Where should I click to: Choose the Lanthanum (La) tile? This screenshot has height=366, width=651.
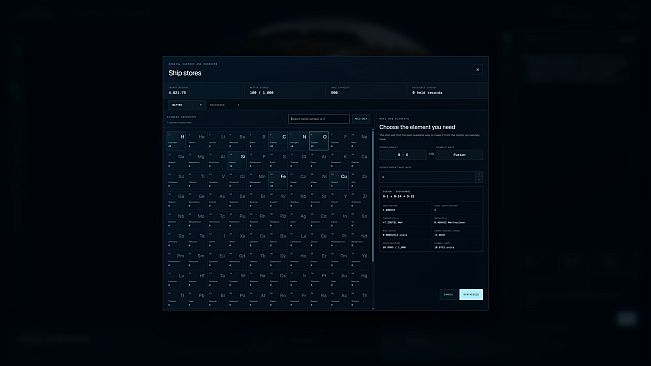pyautogui.click(x=298, y=240)
